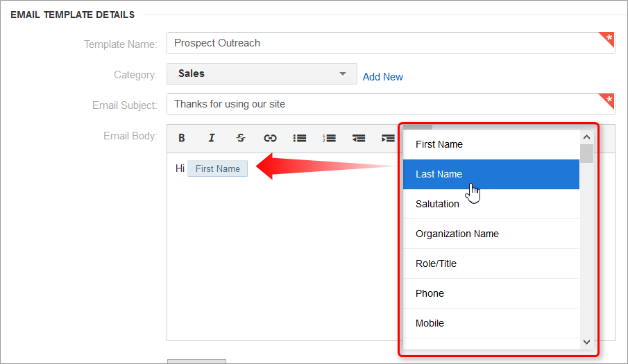This screenshot has width=628, height=364.
Task: Pick Salutation from the field list
Action: (491, 204)
